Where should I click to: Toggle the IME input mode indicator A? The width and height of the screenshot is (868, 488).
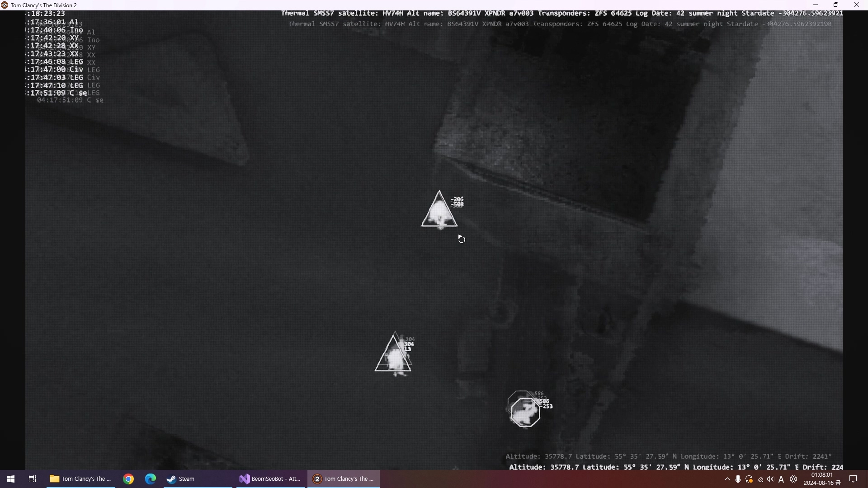(782, 479)
